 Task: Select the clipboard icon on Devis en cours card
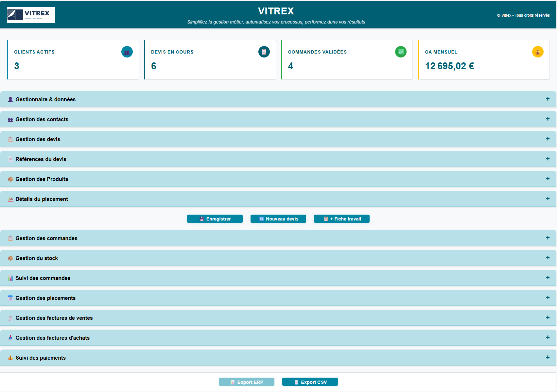[264, 52]
